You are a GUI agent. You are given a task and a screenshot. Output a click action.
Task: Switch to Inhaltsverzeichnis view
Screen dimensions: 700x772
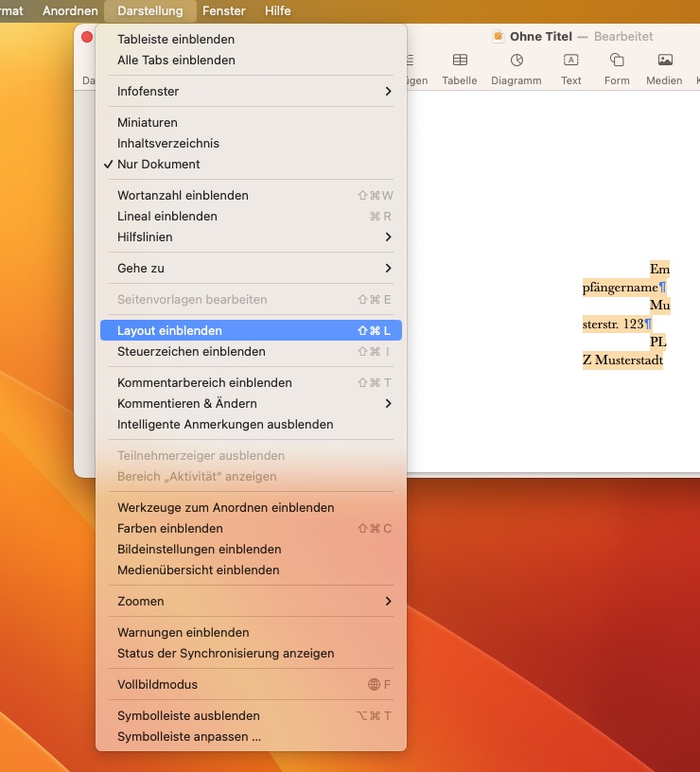(x=168, y=144)
